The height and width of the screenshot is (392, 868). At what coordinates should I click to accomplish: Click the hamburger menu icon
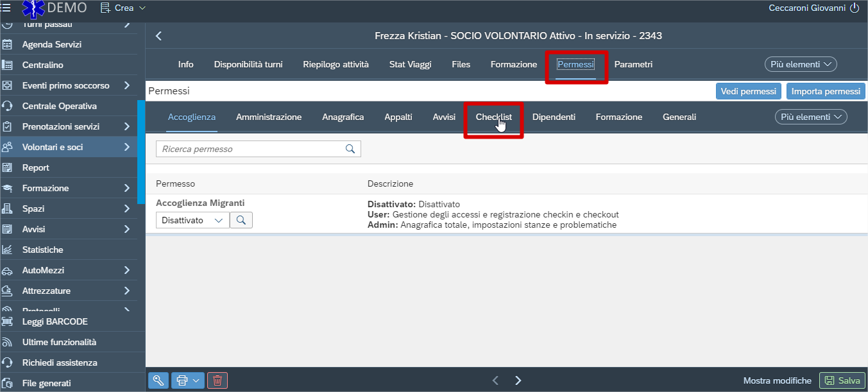[6, 8]
